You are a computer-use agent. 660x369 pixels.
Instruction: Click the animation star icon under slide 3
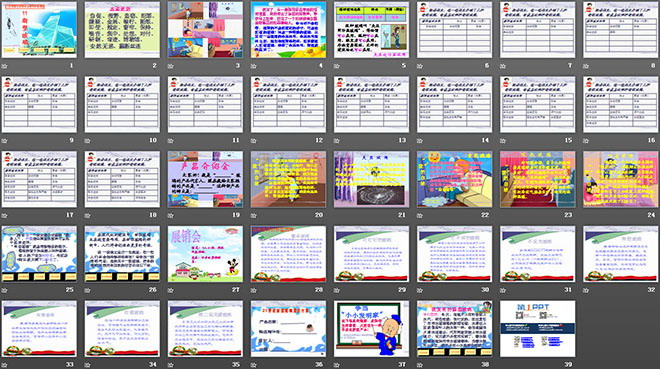[x=171, y=66]
